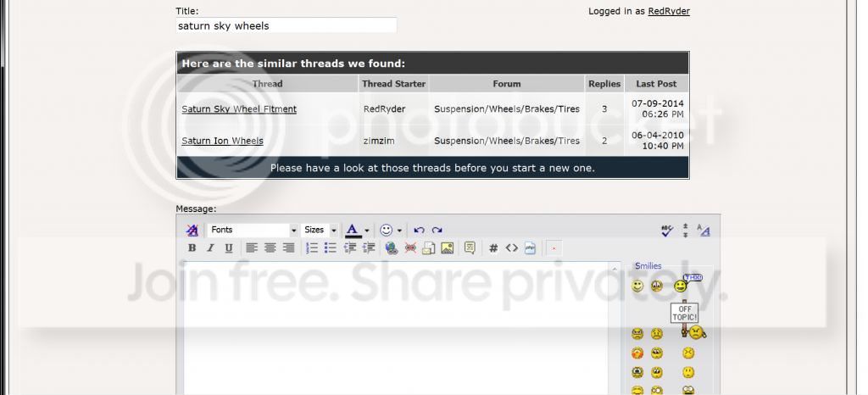Click the 06-04-2010 10:40 PM date
This screenshot has width=868, height=395.
658,141
